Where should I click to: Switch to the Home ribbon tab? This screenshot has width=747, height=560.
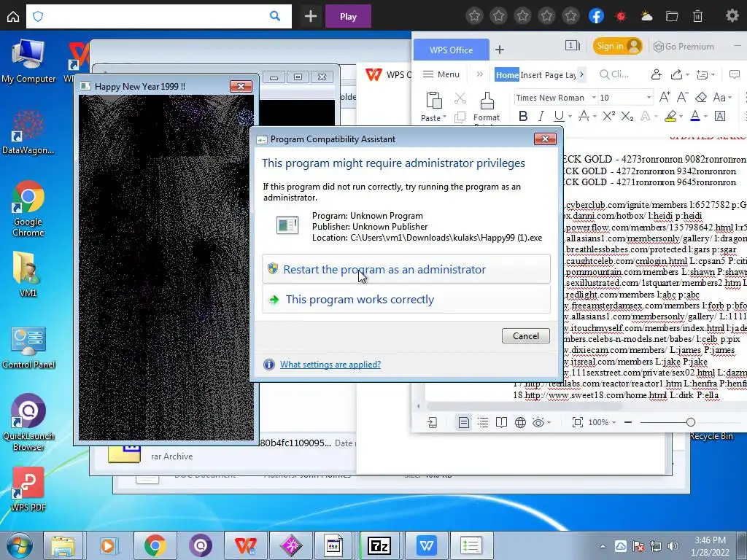[x=507, y=75]
